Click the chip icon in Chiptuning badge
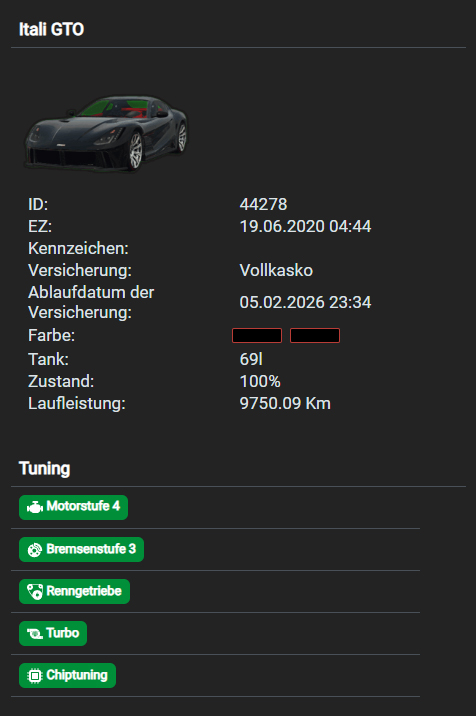 tap(35, 675)
